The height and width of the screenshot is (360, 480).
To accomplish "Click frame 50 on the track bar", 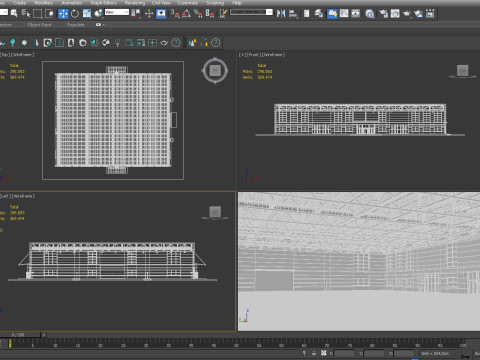I will pyautogui.click(x=236, y=344).
